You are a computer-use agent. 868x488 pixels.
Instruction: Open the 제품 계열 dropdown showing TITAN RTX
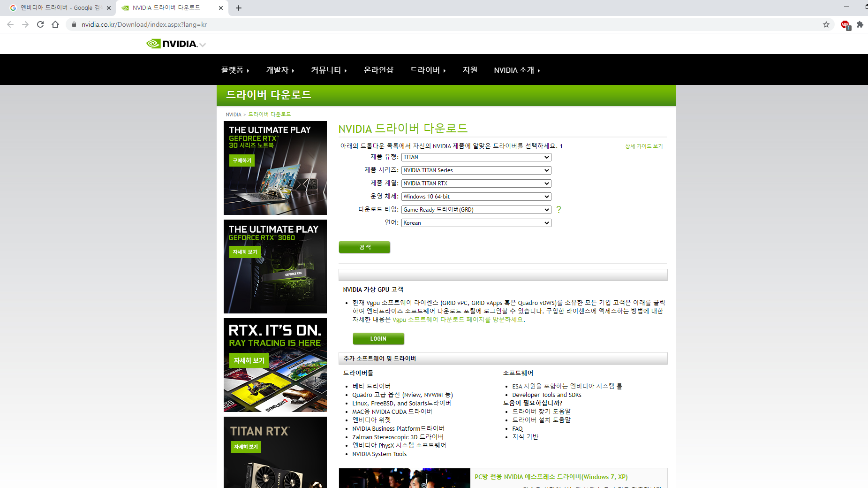point(476,183)
